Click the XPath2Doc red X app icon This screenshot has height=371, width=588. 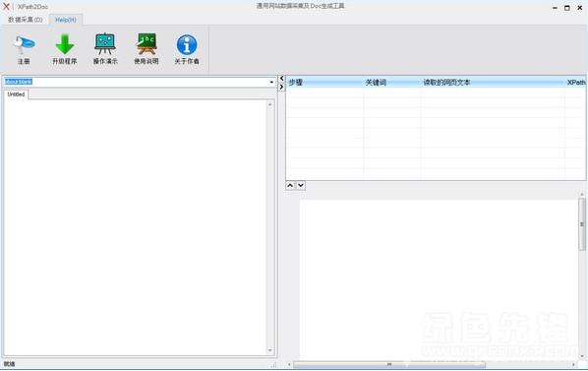pos(6,6)
